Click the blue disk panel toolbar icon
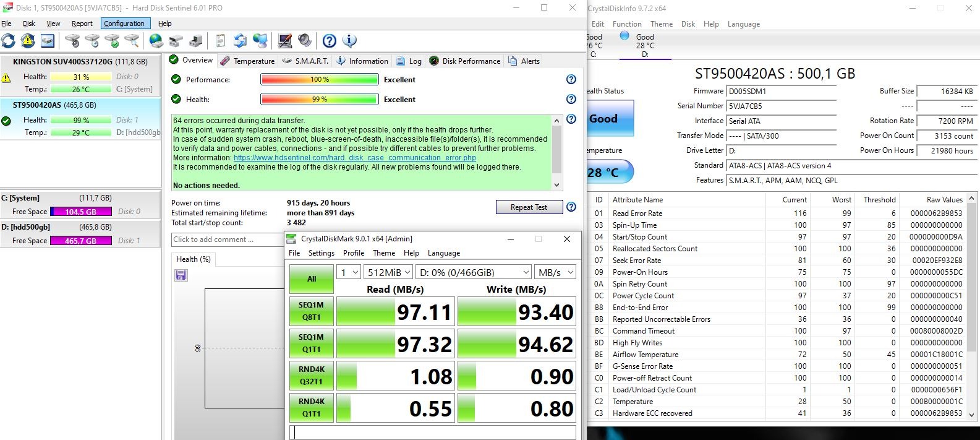 tap(48, 41)
